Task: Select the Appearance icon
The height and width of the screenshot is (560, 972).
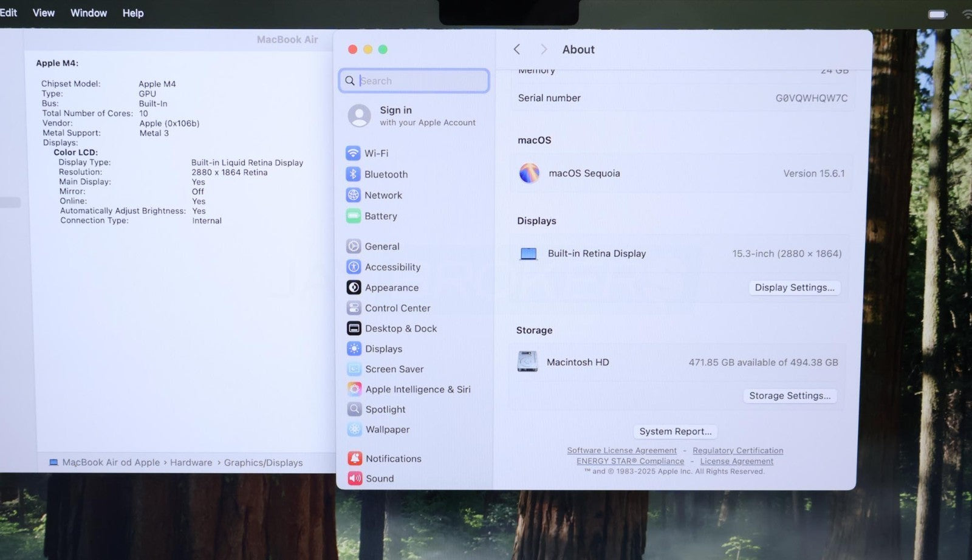Action: 354,287
